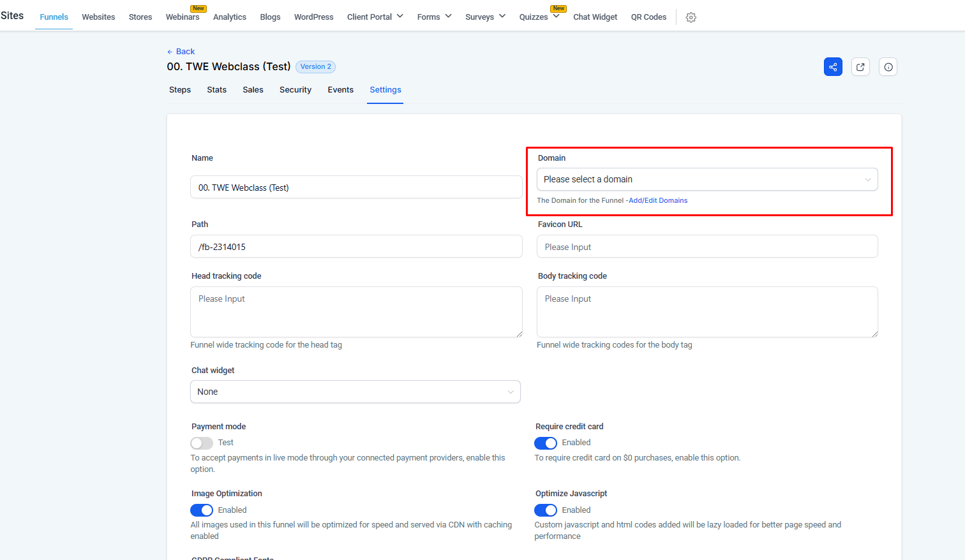Switch to the Stats tab
965x560 pixels.
click(x=216, y=90)
